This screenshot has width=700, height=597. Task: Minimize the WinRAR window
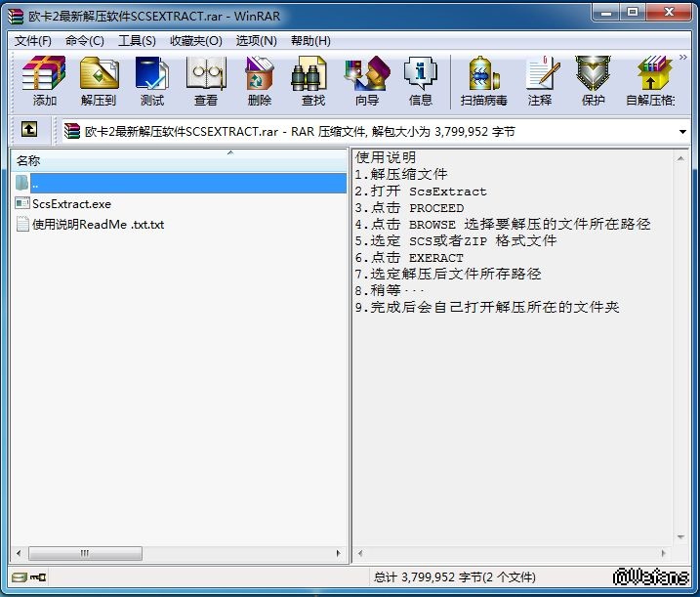click(606, 13)
